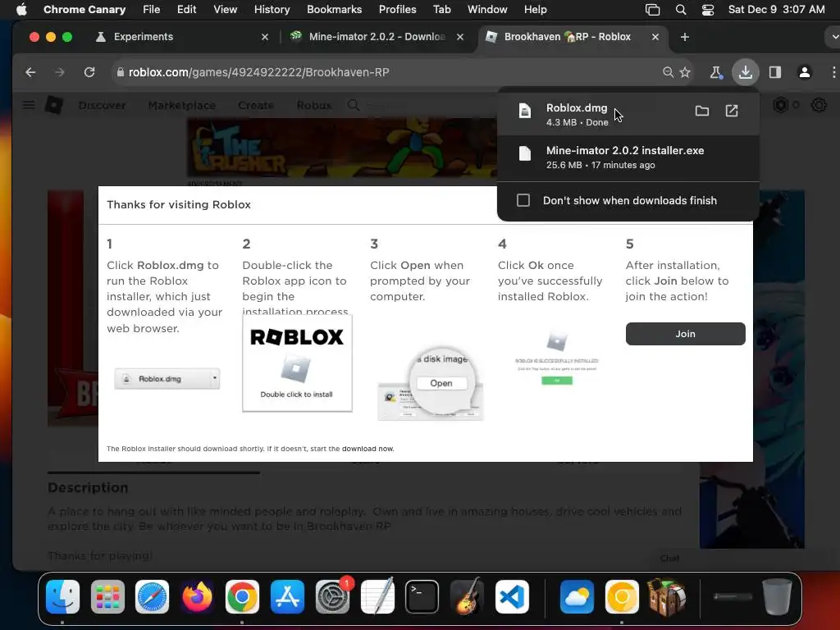Close the Experiments tab
Image resolution: width=840 pixels, height=630 pixels.
(265, 37)
